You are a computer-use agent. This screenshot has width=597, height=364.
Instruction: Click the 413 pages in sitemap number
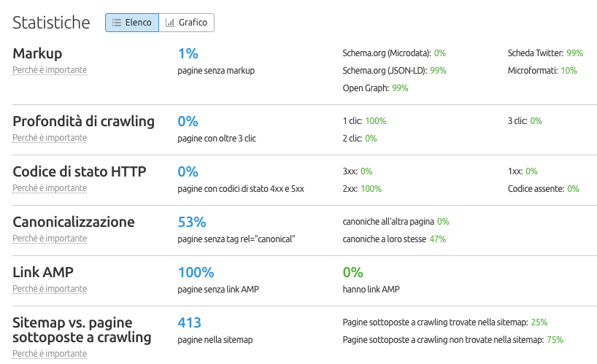point(189,322)
